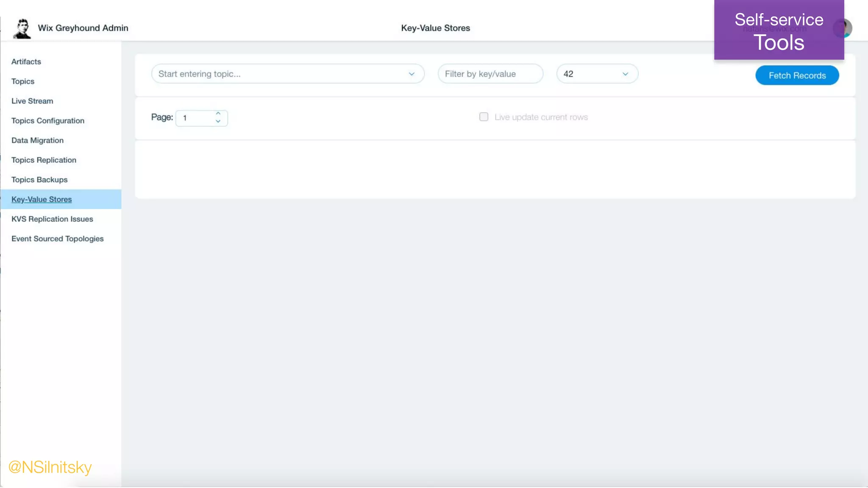Go to Topics in the sidebar
The width and height of the screenshot is (868, 488).
[x=23, y=81]
